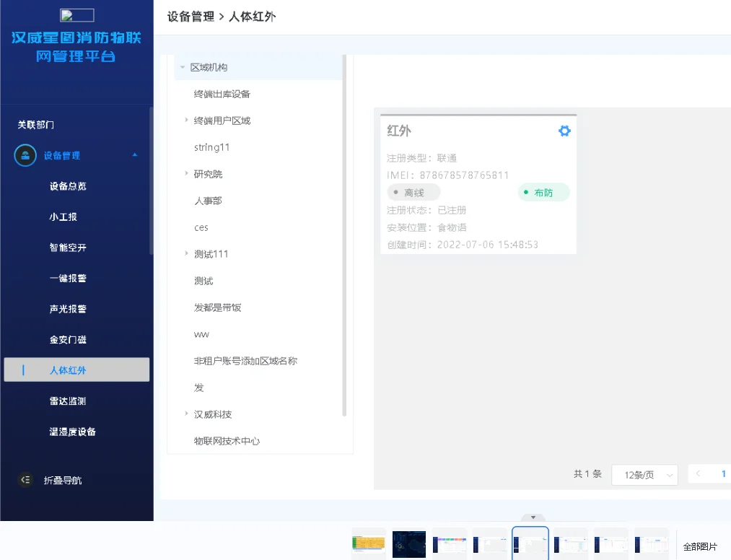This screenshot has width=731, height=560.
Task: Expand the 研究院 tree node
Action: click(186, 174)
